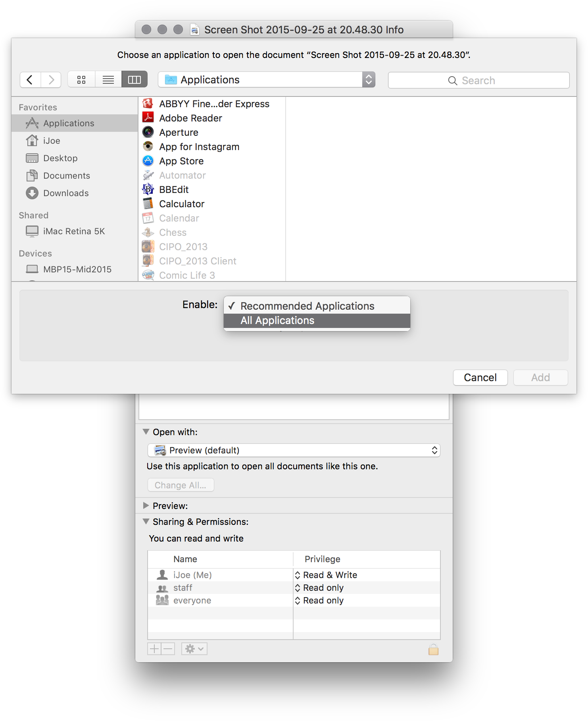Choose Recommended Applications in Enable menu

(x=317, y=306)
